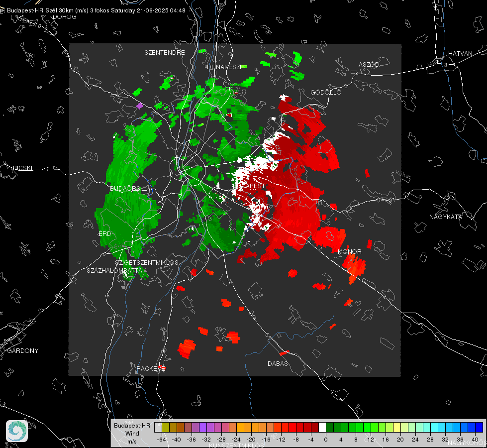Click the light grey swatch at the legend's left end
Viewport: 487px width, 448px height.
[x=158, y=428]
